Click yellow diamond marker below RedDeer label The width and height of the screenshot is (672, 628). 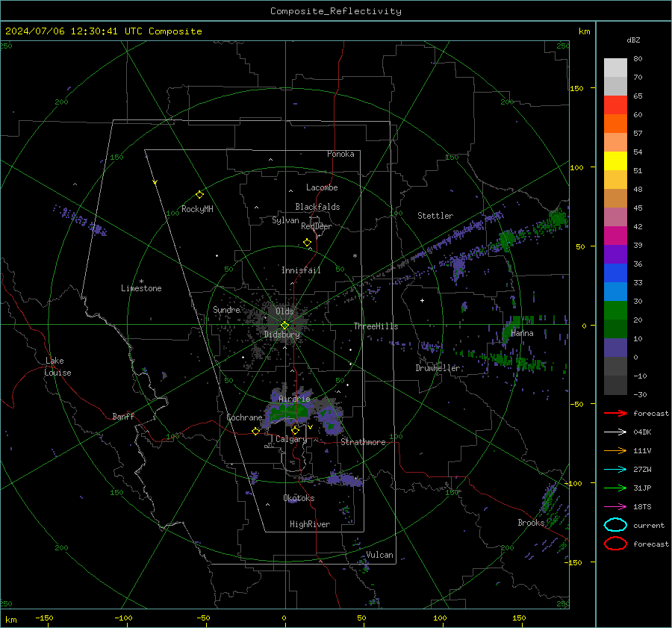[x=307, y=243]
